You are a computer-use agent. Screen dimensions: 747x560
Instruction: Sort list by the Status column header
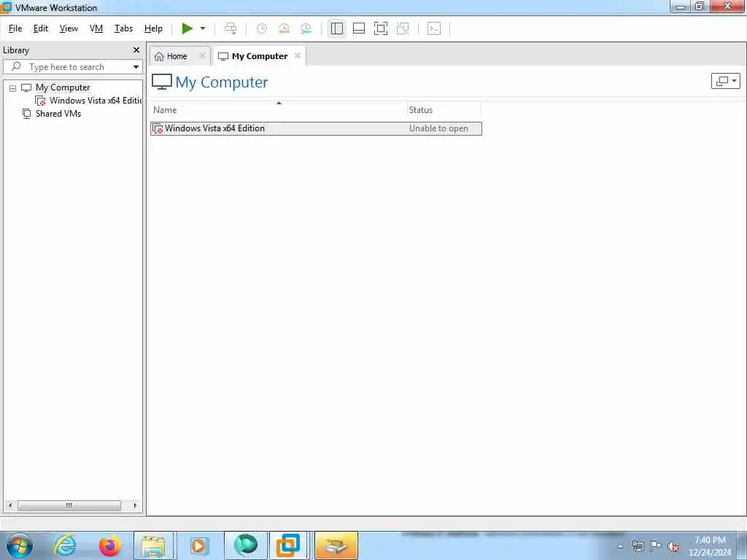pos(444,110)
